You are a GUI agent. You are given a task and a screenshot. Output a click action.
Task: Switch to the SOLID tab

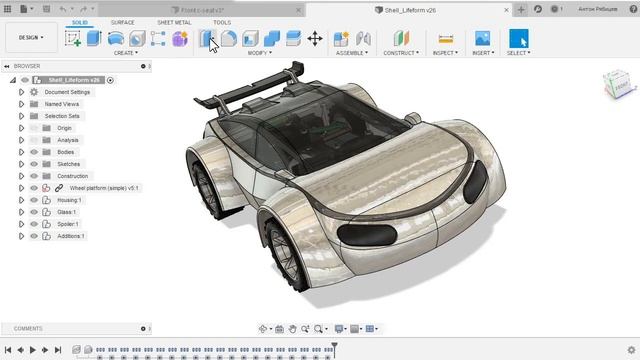(80, 22)
